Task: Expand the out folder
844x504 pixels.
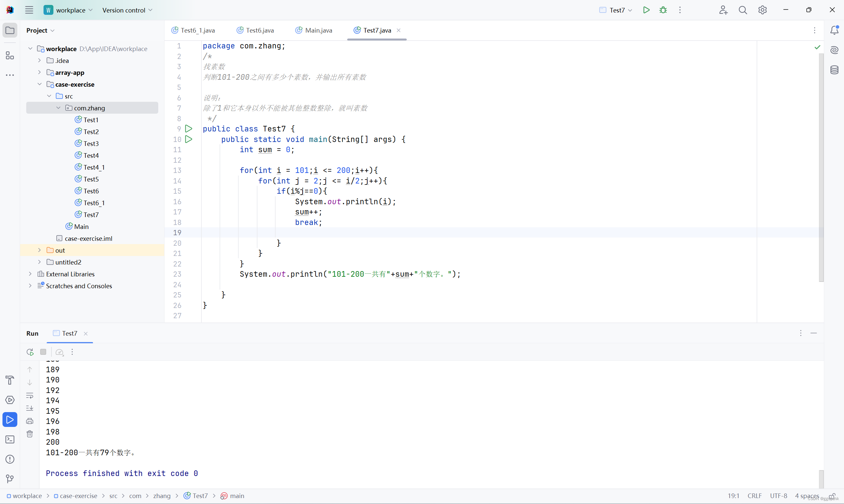Action: tap(40, 250)
